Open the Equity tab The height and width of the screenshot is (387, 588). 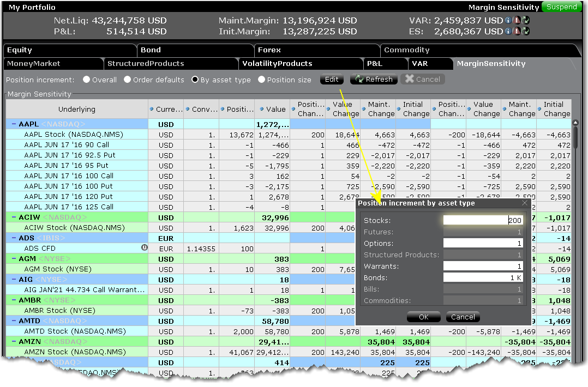[x=70, y=50]
